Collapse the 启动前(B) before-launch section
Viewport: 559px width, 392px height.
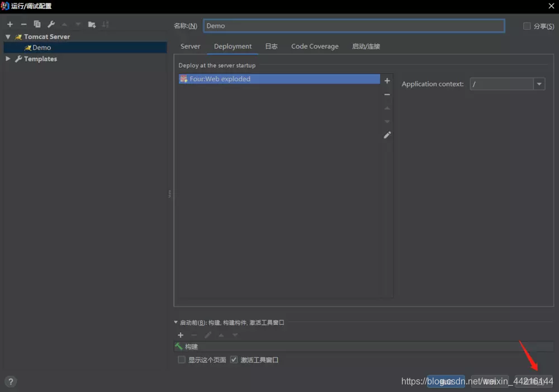[176, 322]
